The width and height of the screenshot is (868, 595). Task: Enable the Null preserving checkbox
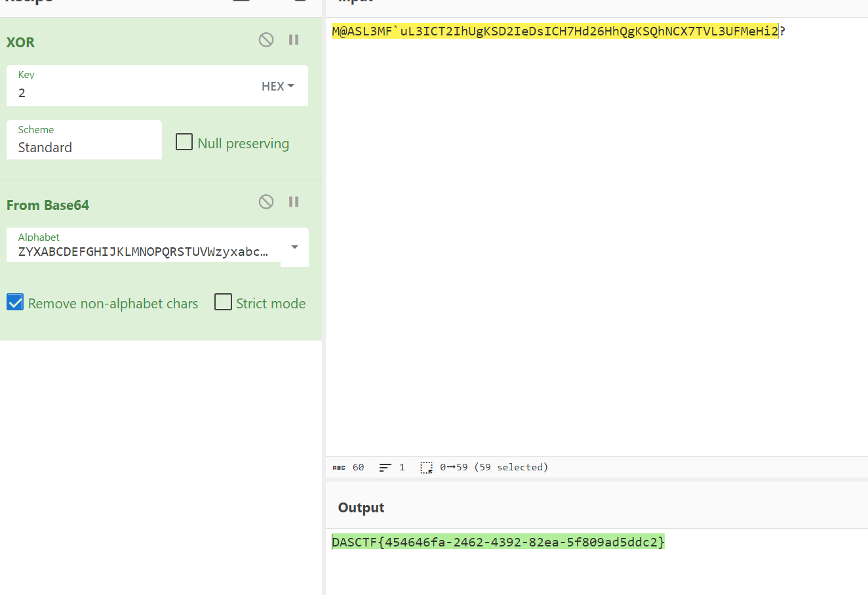pyautogui.click(x=184, y=142)
